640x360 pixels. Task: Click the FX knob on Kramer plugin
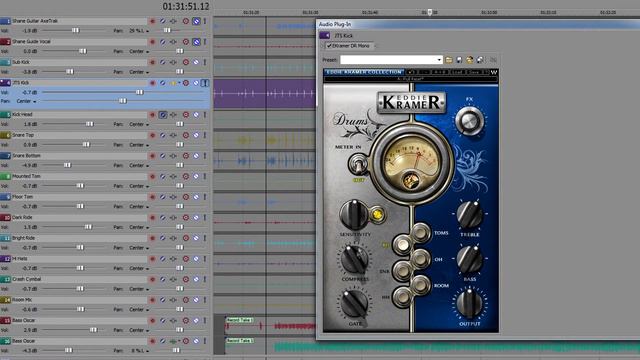click(x=469, y=121)
